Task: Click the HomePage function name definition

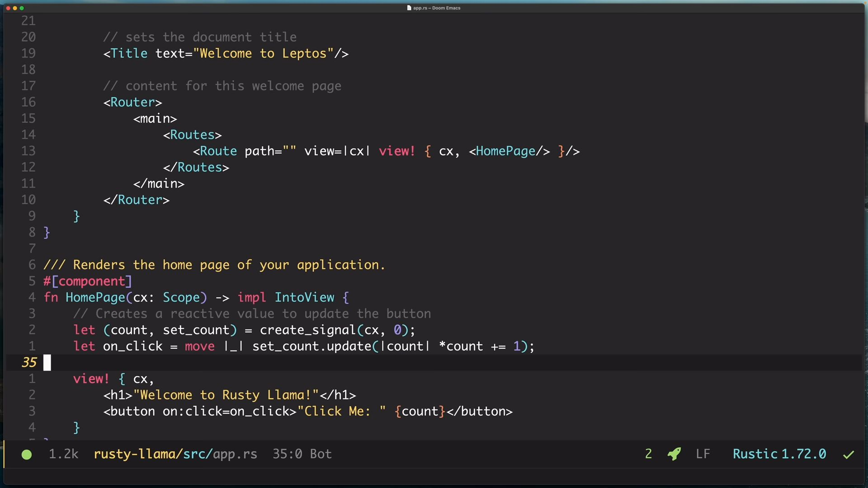Action: pyautogui.click(x=95, y=298)
